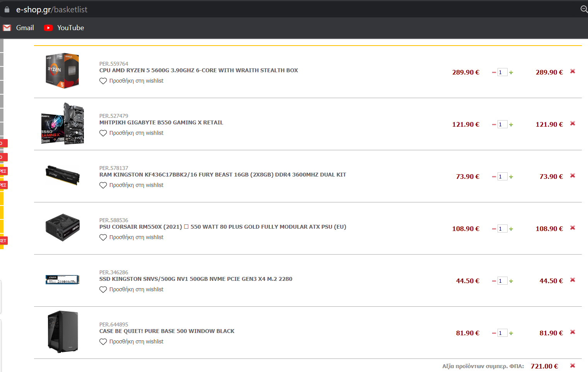Increase quantity of Be Quiet case
The width and height of the screenshot is (588, 372).
(x=511, y=333)
